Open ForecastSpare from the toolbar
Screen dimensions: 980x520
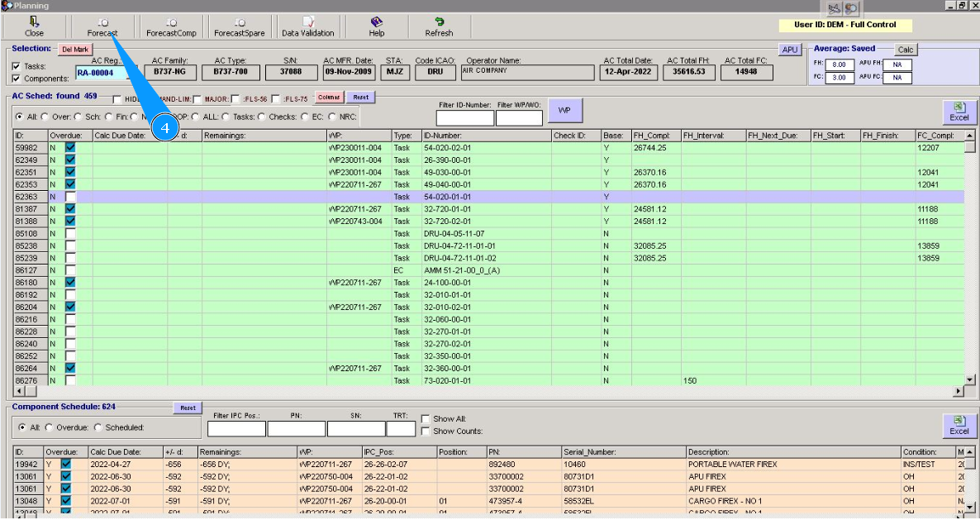240,26
